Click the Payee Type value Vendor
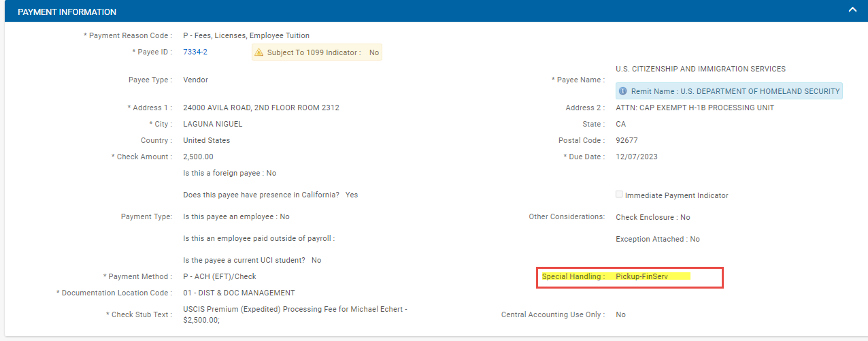 pos(195,80)
